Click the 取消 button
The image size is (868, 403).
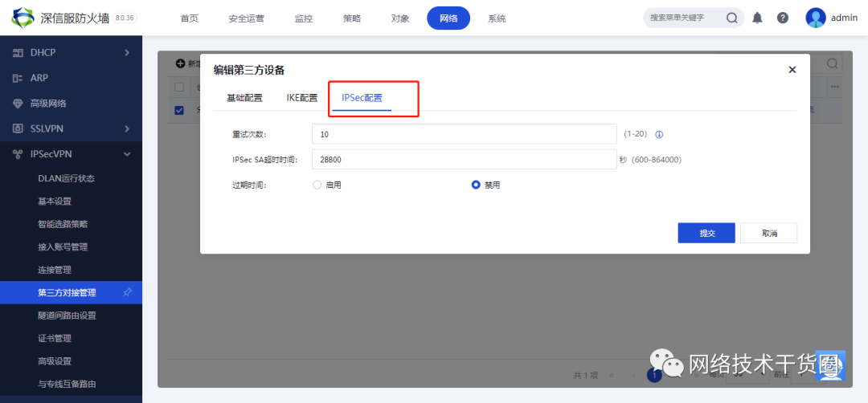pos(769,234)
